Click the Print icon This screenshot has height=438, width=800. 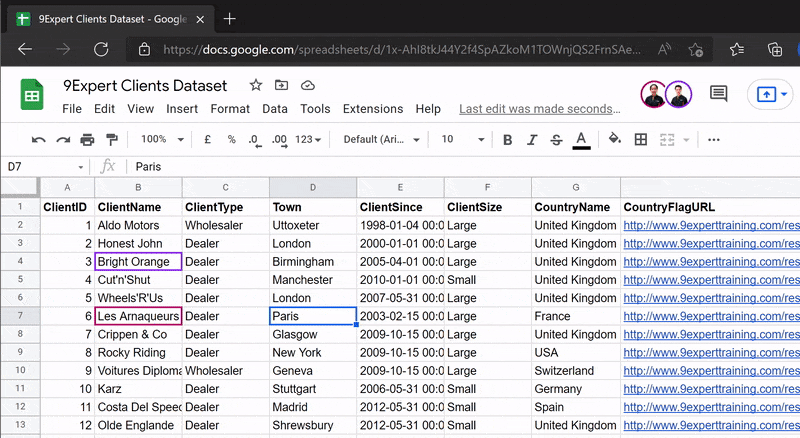click(x=87, y=140)
